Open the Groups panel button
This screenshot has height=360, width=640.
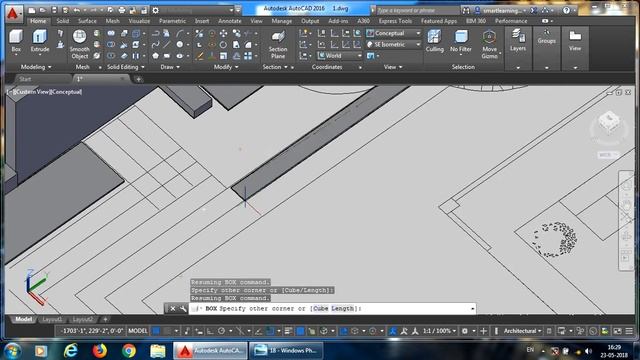[x=547, y=38]
